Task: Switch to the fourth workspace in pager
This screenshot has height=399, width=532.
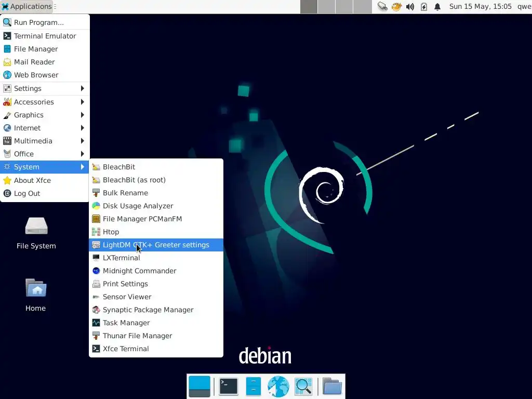Action: coord(362,7)
